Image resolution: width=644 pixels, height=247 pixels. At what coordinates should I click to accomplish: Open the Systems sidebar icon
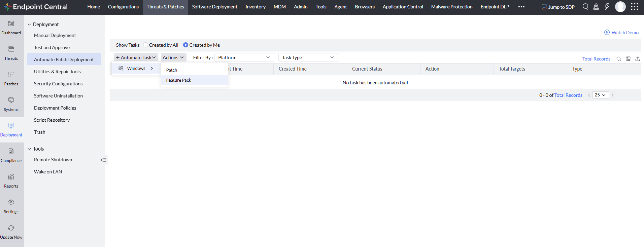click(x=11, y=100)
